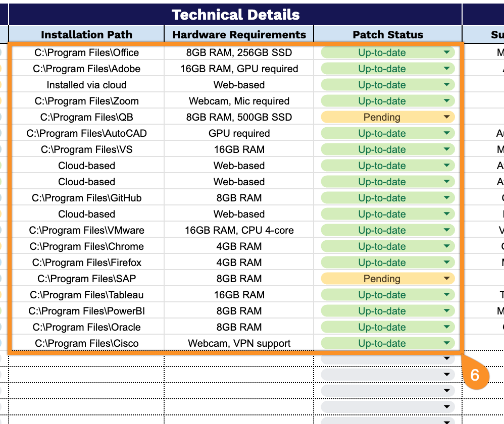This screenshot has height=424, width=504.
Task: Select the C:\Program Files\GitHub cell
Action: [86, 198]
